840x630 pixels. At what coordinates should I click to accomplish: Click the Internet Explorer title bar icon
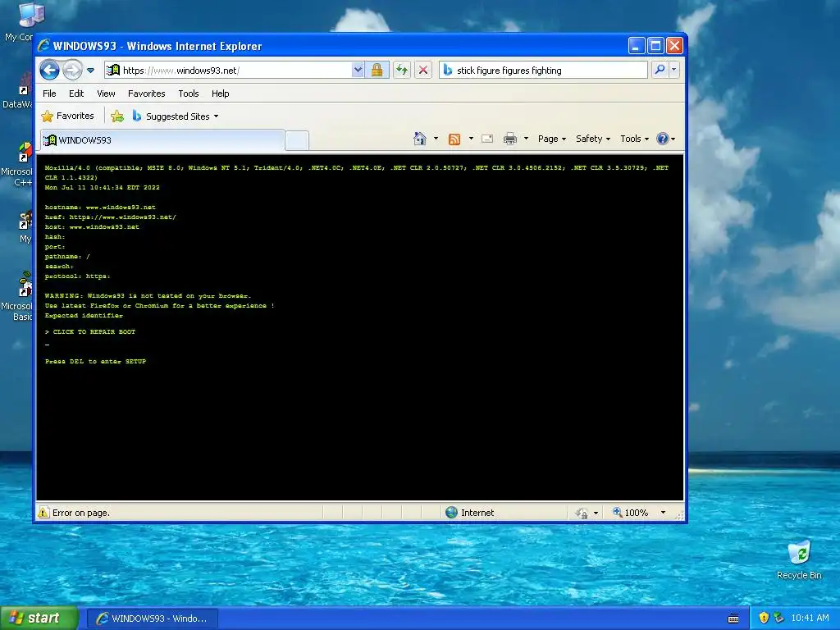point(44,46)
